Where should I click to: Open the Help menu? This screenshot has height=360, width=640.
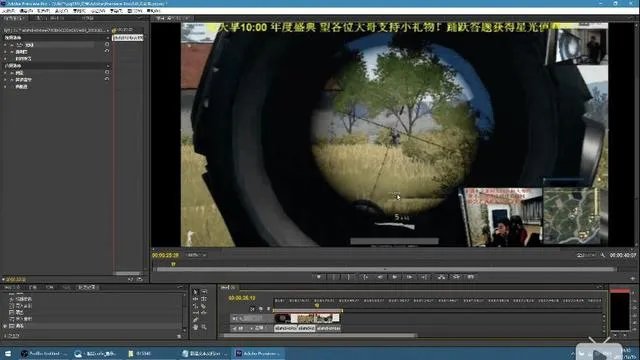pos(153,11)
